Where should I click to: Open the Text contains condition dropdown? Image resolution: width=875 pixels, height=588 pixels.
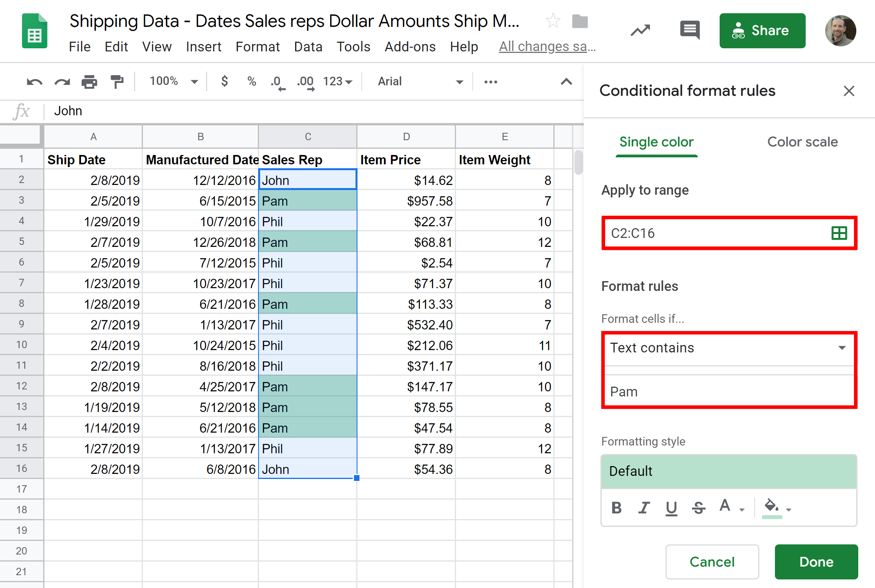coord(728,348)
